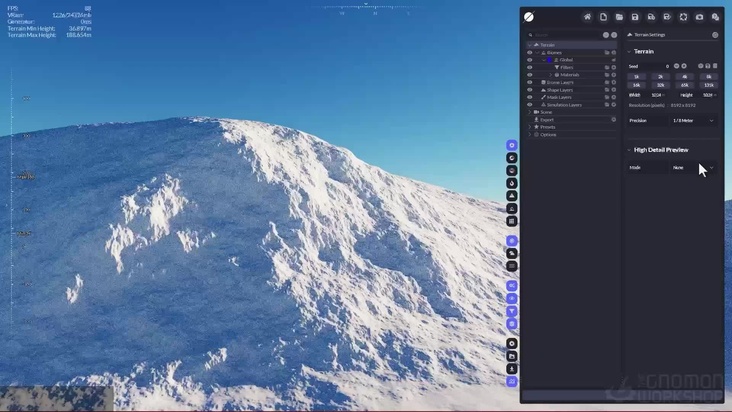The width and height of the screenshot is (732, 412).
Task: Set resolution with the 2k button
Action: [x=661, y=77]
